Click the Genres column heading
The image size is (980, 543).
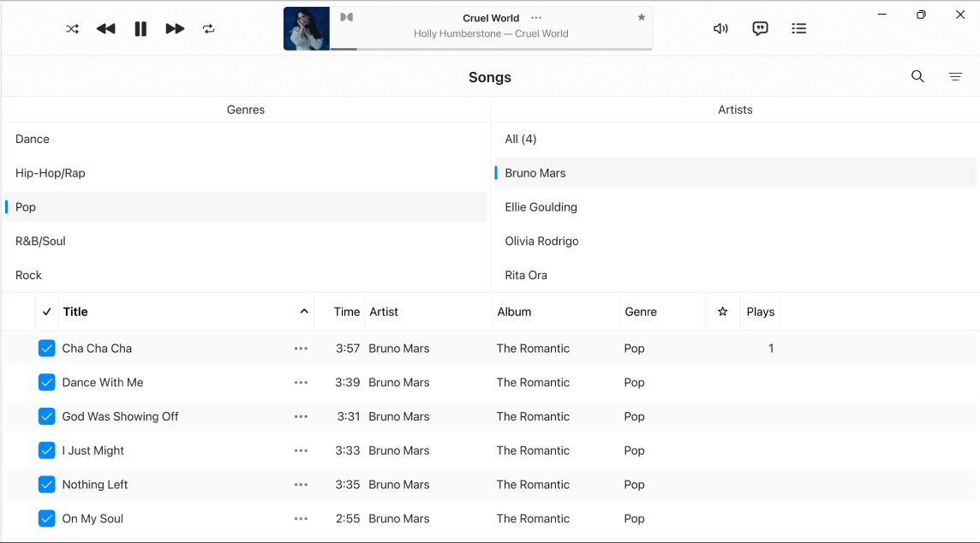click(246, 110)
